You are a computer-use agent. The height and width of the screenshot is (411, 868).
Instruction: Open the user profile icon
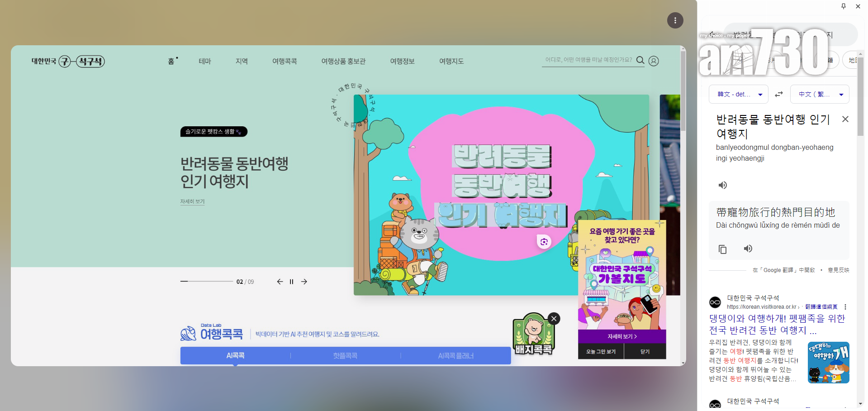click(x=654, y=61)
